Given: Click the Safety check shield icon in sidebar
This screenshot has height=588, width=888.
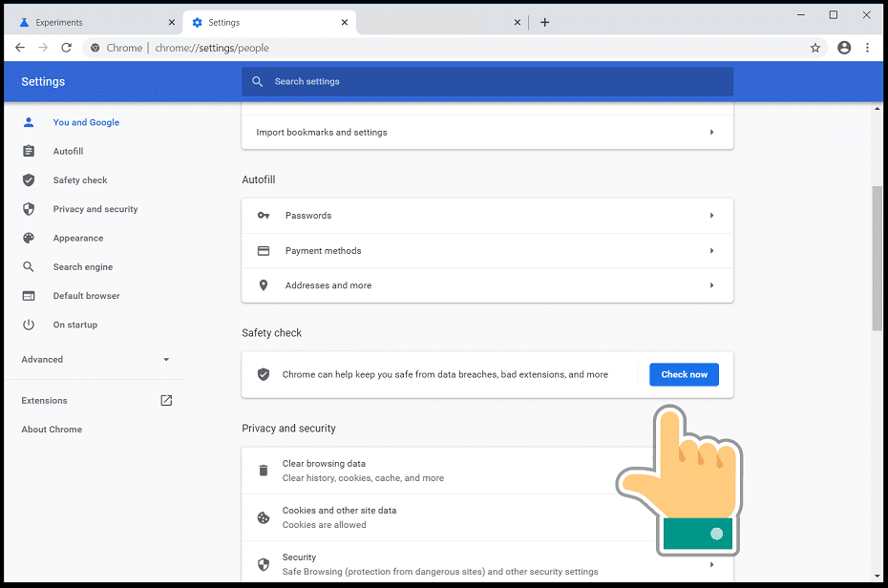Looking at the screenshot, I should point(29,180).
